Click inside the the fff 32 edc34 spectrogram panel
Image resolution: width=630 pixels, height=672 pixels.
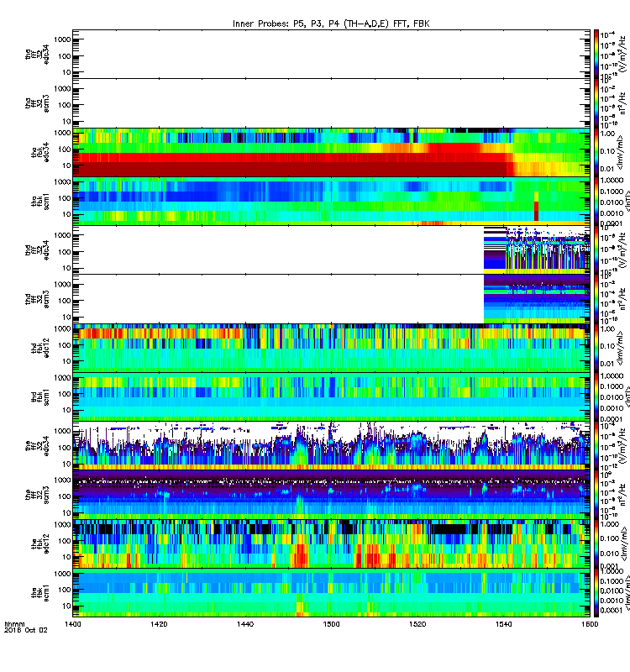[331, 446]
